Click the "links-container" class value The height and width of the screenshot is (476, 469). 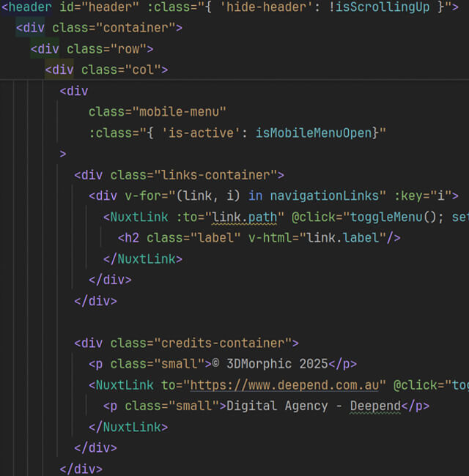coord(215,175)
